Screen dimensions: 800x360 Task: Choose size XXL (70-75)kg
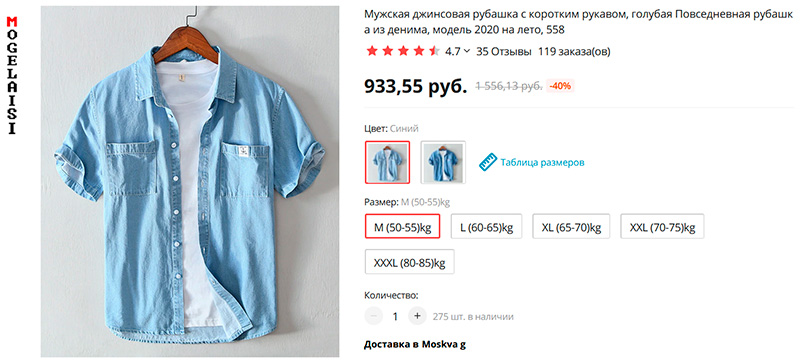pyautogui.click(x=662, y=226)
